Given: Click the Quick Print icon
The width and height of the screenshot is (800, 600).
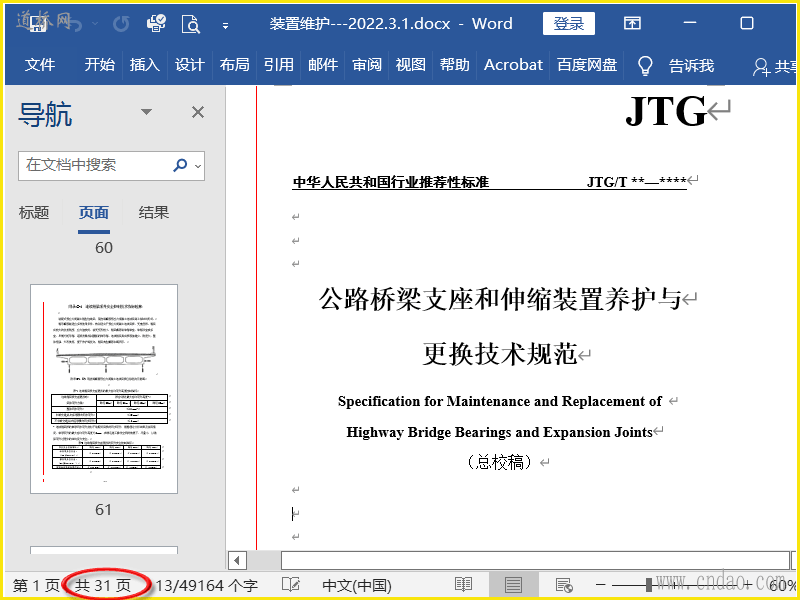Looking at the screenshot, I should pyautogui.click(x=156, y=23).
